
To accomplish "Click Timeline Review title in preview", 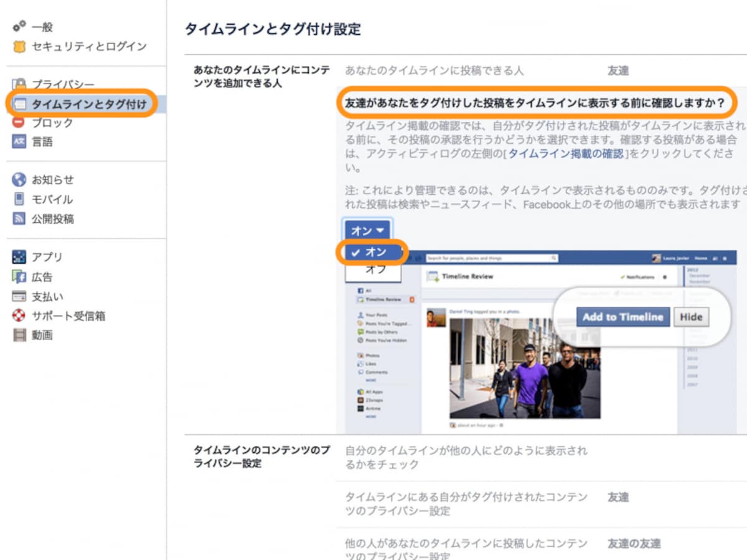I will click(467, 276).
